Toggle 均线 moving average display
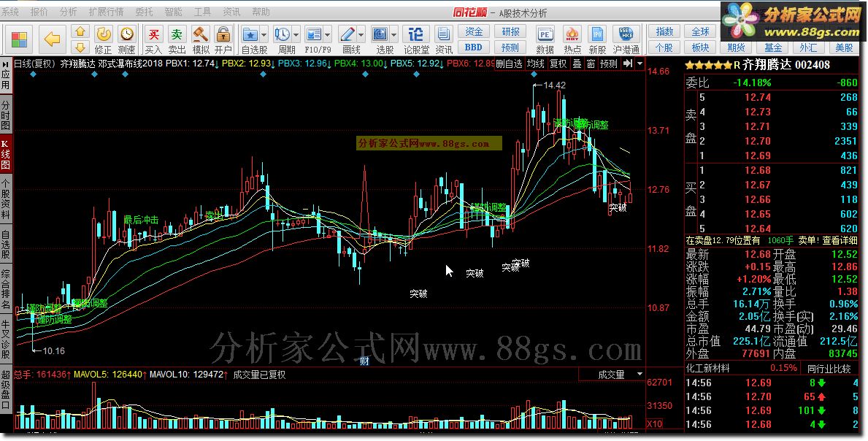Screen dimensions: 868x441 tap(535, 64)
